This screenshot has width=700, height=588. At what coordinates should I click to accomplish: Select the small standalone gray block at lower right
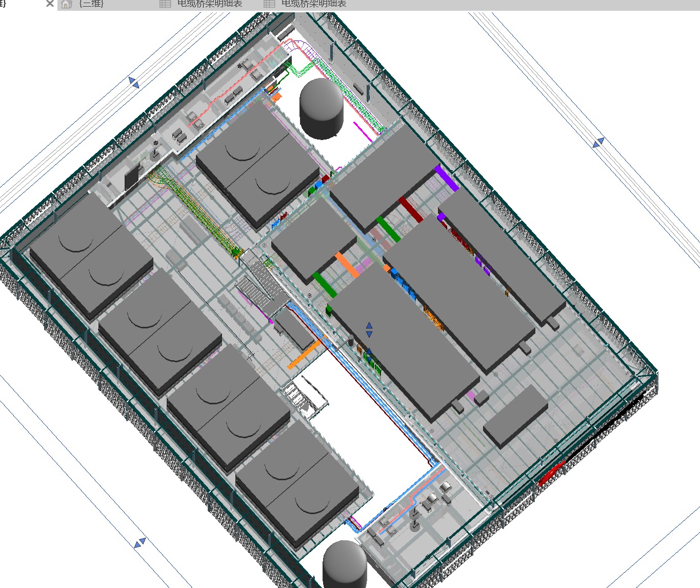(515, 417)
